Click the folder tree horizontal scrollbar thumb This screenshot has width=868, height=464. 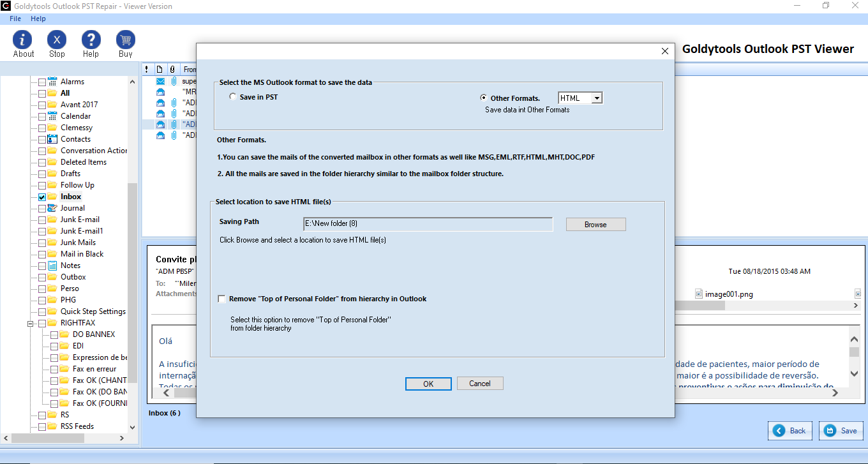coord(48,438)
